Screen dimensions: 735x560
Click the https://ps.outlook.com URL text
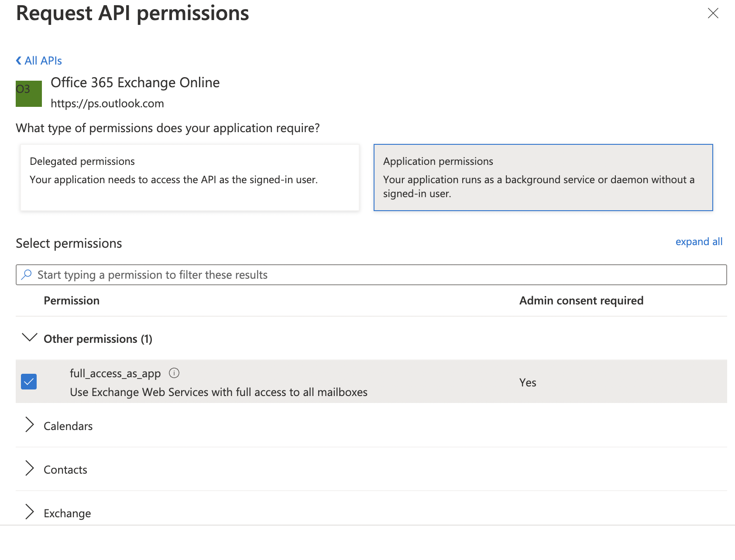click(x=107, y=103)
